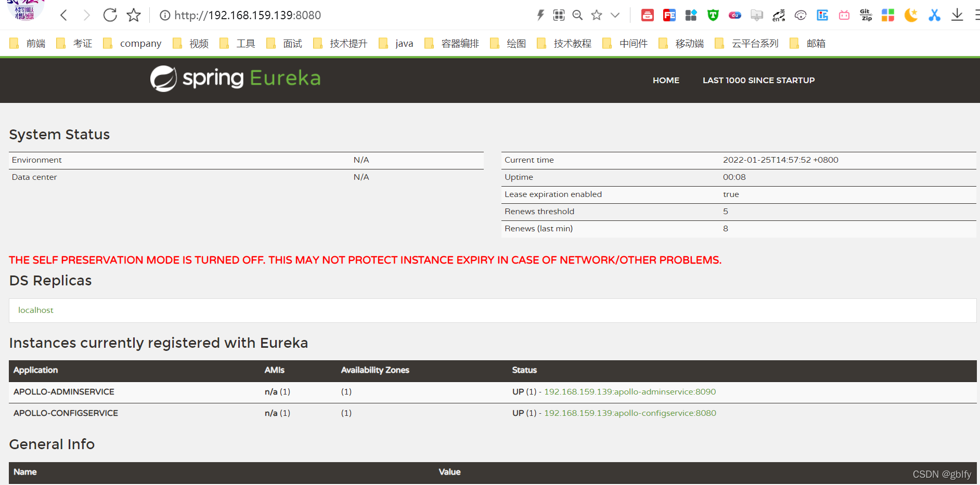
Task: Click the blue scissors extension icon
Action: click(935, 15)
